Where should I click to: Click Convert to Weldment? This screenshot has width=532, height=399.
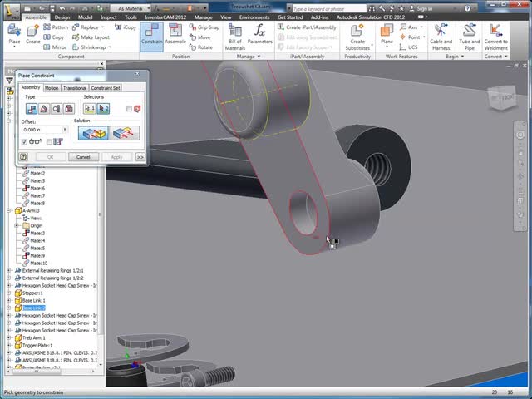(x=495, y=37)
